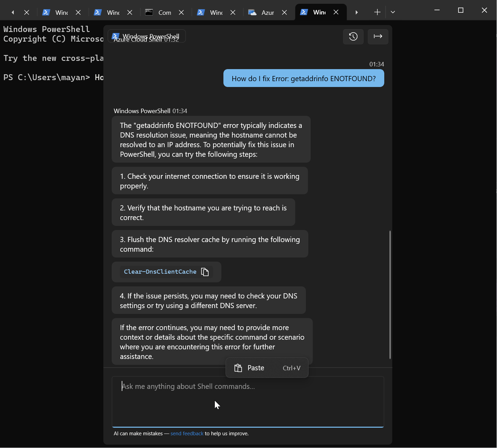Expand the new tab profiles dropdown
This screenshot has width=497, height=448.
pyautogui.click(x=393, y=12)
